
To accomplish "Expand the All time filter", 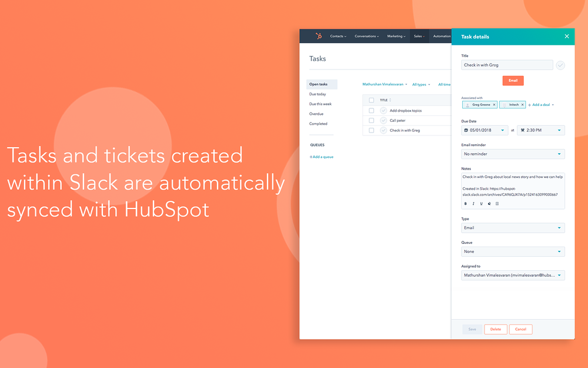I will [x=445, y=84].
